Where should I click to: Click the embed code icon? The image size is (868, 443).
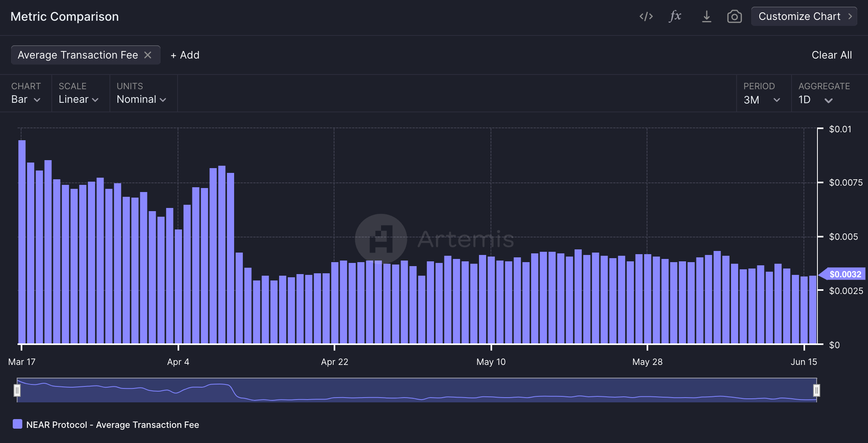[646, 16]
